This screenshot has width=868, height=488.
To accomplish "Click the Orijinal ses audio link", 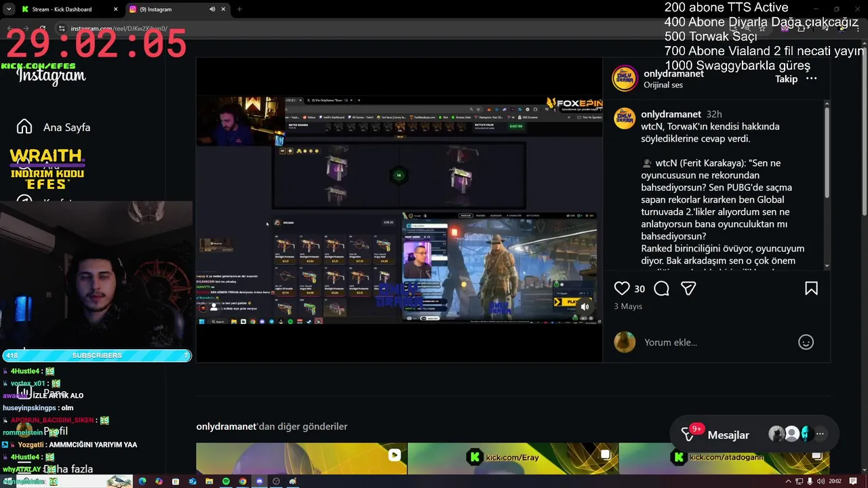I will [663, 85].
